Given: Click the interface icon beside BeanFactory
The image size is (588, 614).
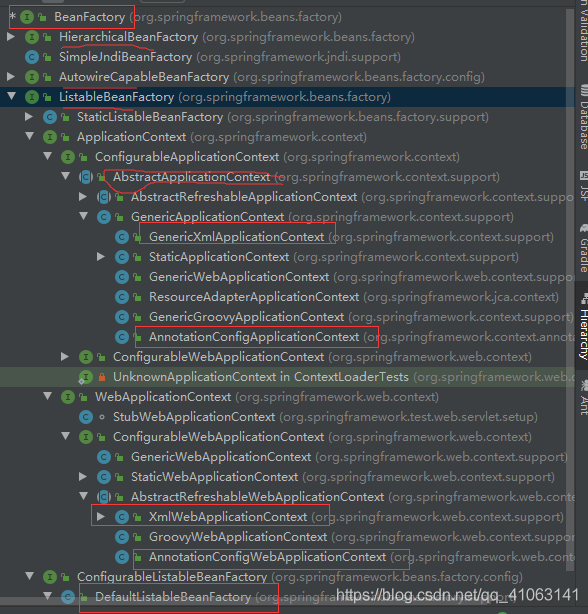Looking at the screenshot, I should tap(27, 17).
